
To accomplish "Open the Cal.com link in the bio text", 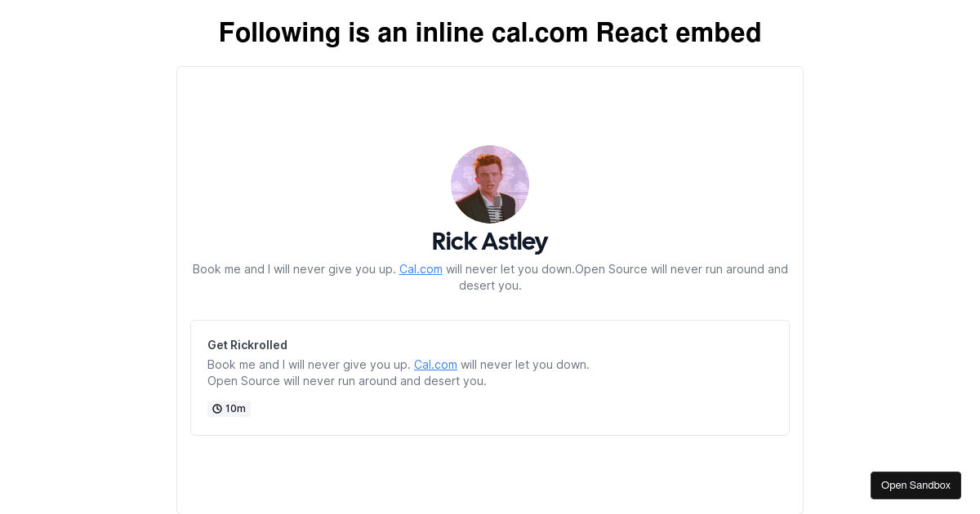I will 420,268.
